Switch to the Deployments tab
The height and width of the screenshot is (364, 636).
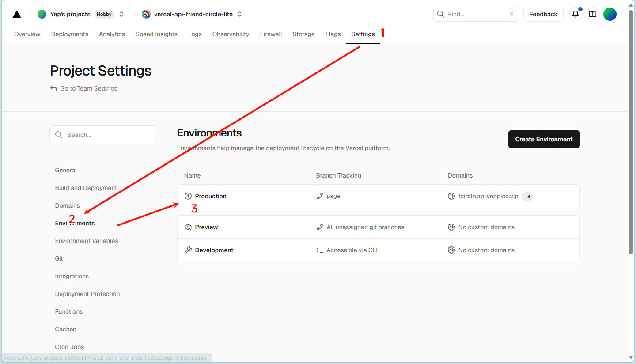[x=70, y=34]
